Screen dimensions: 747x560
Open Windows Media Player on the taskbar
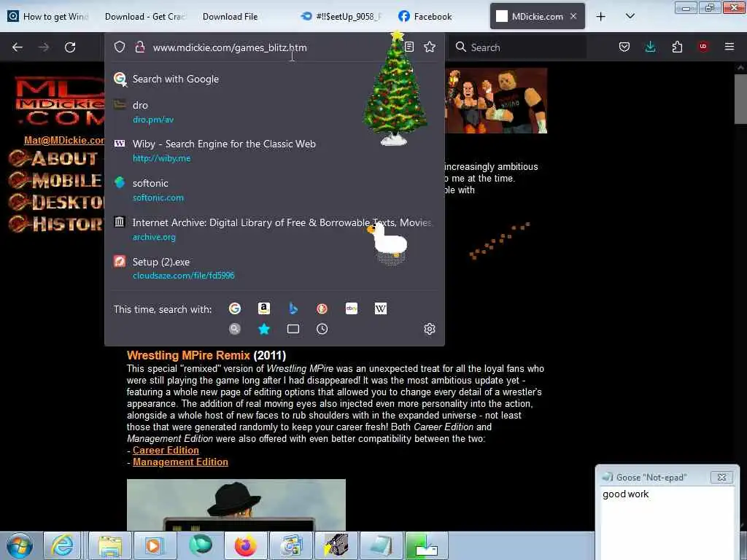coord(155,545)
